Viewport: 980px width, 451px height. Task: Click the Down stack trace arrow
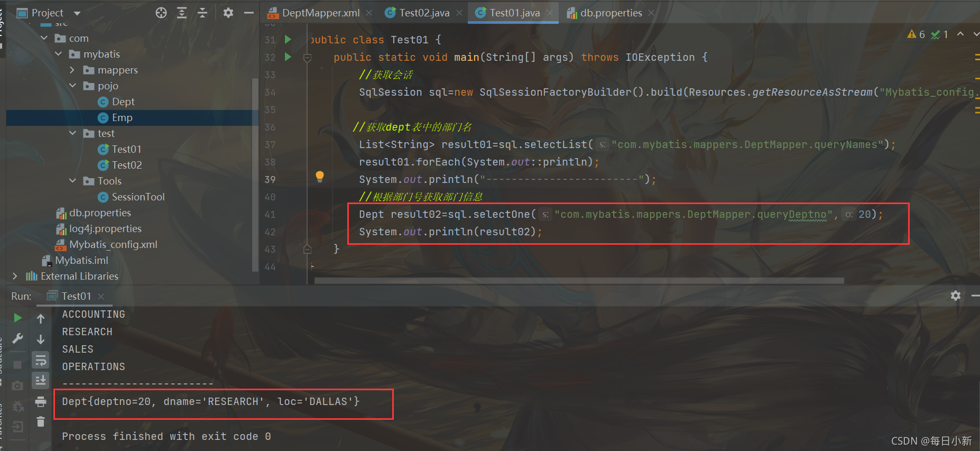pyautogui.click(x=41, y=339)
